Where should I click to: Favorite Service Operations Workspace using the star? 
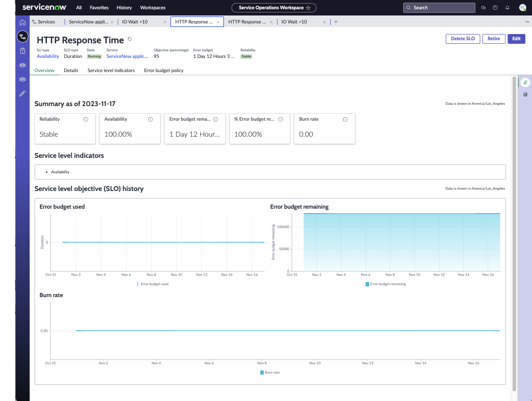(x=308, y=8)
